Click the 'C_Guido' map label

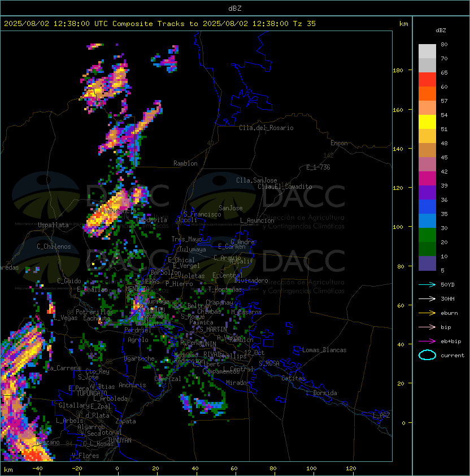click(x=69, y=281)
